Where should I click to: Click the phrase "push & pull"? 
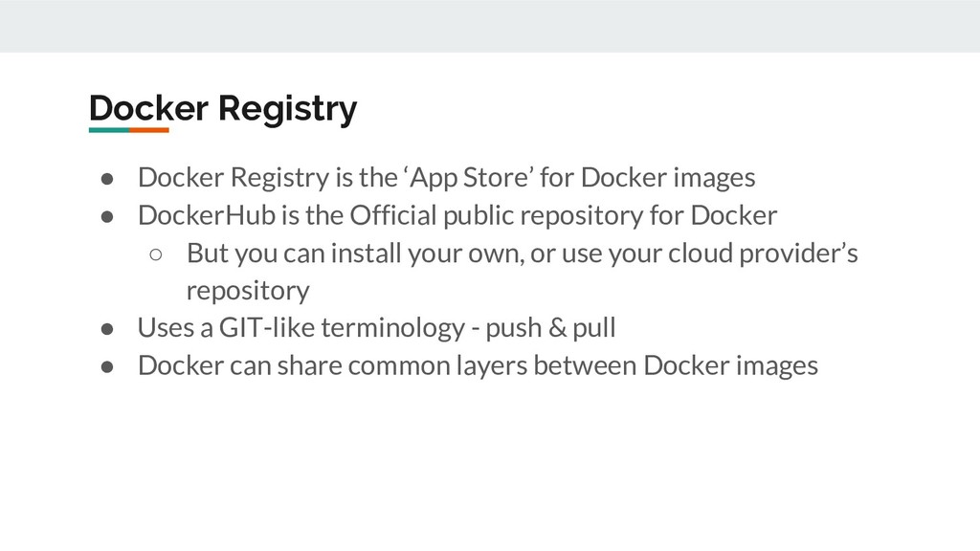550,329
